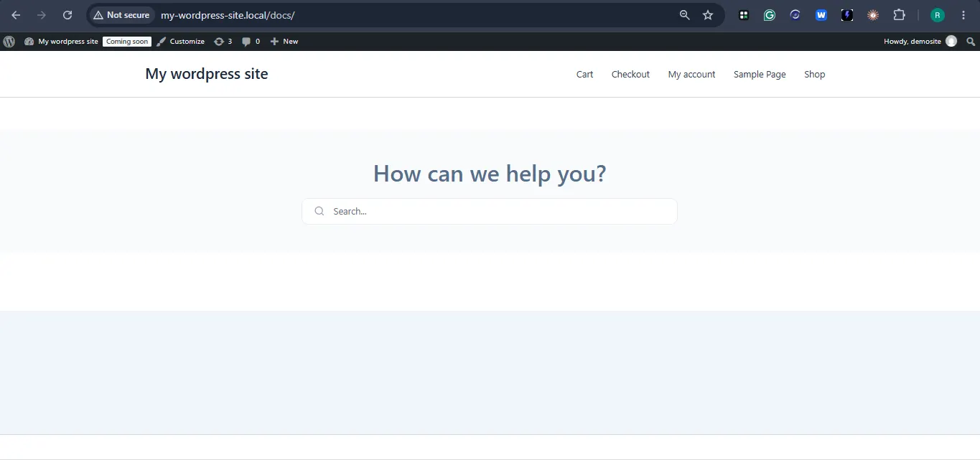This screenshot has height=460, width=980.
Task: Open My wordpress site dashboard in admin bar
Action: (61, 42)
